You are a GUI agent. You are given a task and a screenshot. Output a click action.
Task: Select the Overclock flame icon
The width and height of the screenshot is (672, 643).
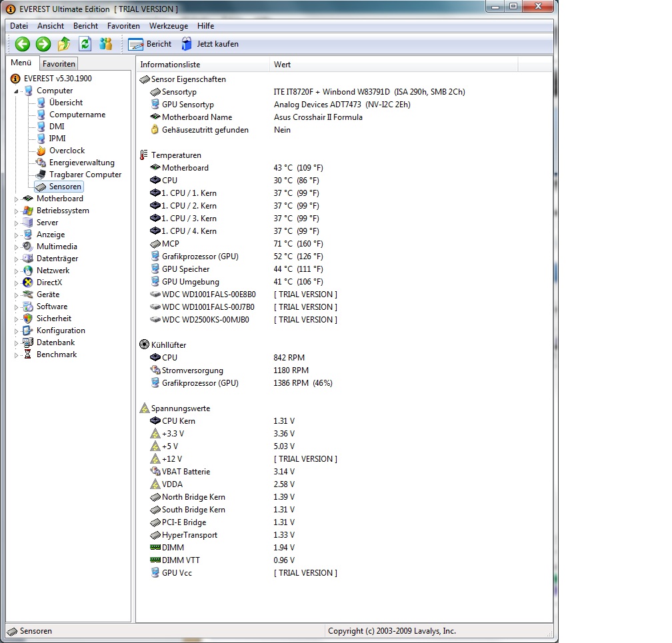[x=41, y=151]
